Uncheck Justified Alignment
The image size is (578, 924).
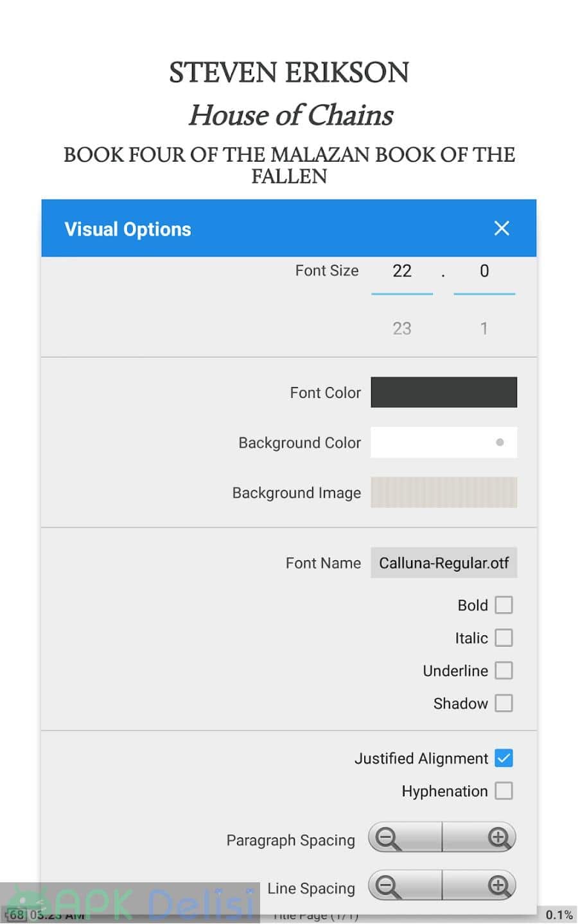pyautogui.click(x=504, y=758)
